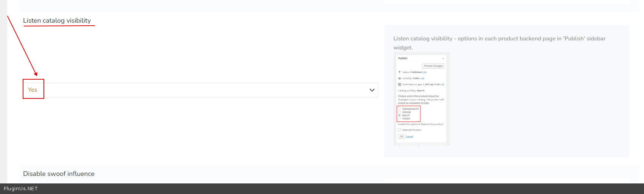The width and height of the screenshot is (644, 194).
Task: Click Edit link next to the Published date
Action: (442, 85)
